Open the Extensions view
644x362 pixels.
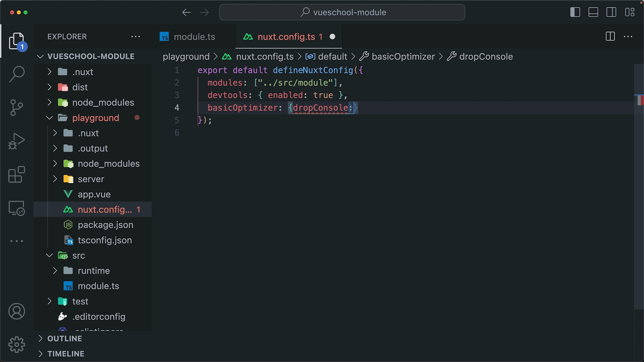[x=16, y=175]
